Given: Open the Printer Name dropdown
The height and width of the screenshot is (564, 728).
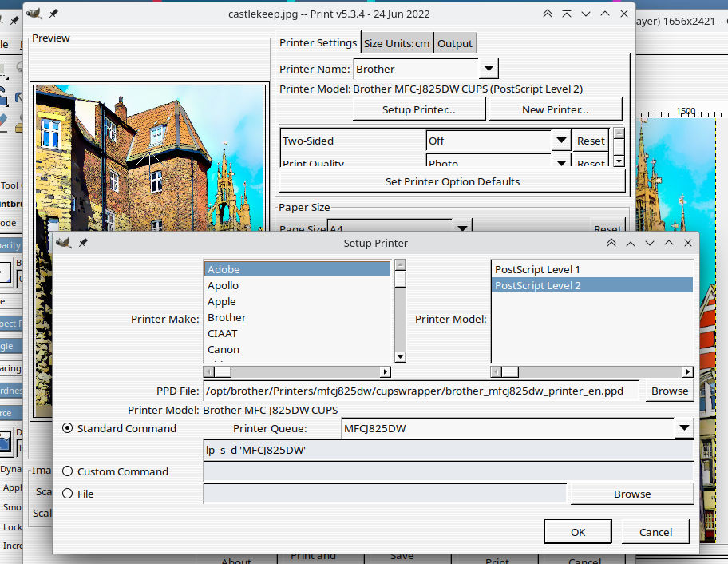Looking at the screenshot, I should (x=489, y=69).
